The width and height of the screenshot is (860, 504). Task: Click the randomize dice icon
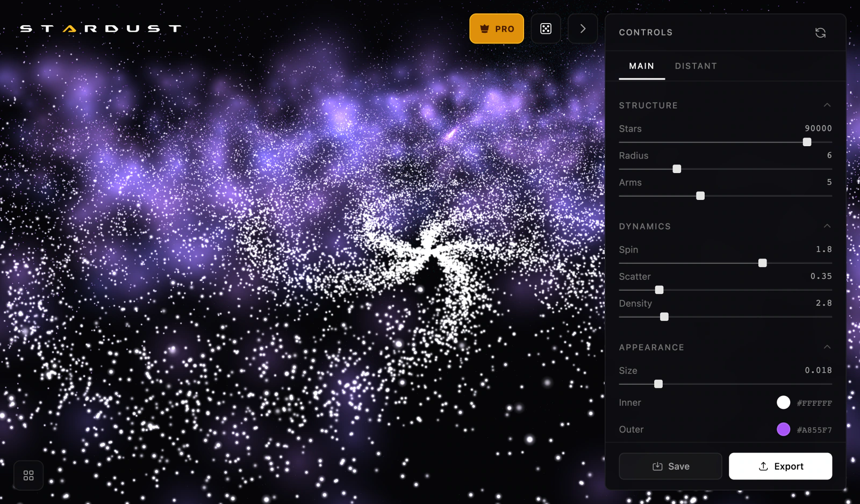(546, 28)
